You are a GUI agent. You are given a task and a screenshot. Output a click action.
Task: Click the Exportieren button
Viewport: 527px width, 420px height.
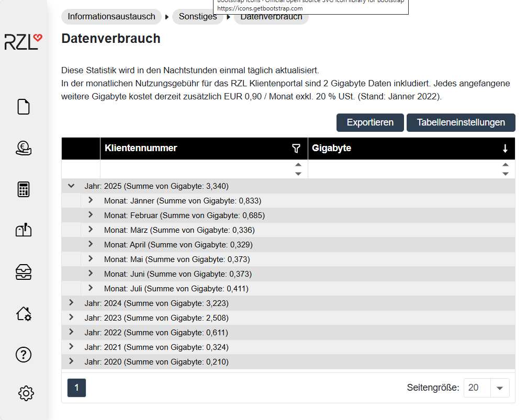point(370,122)
